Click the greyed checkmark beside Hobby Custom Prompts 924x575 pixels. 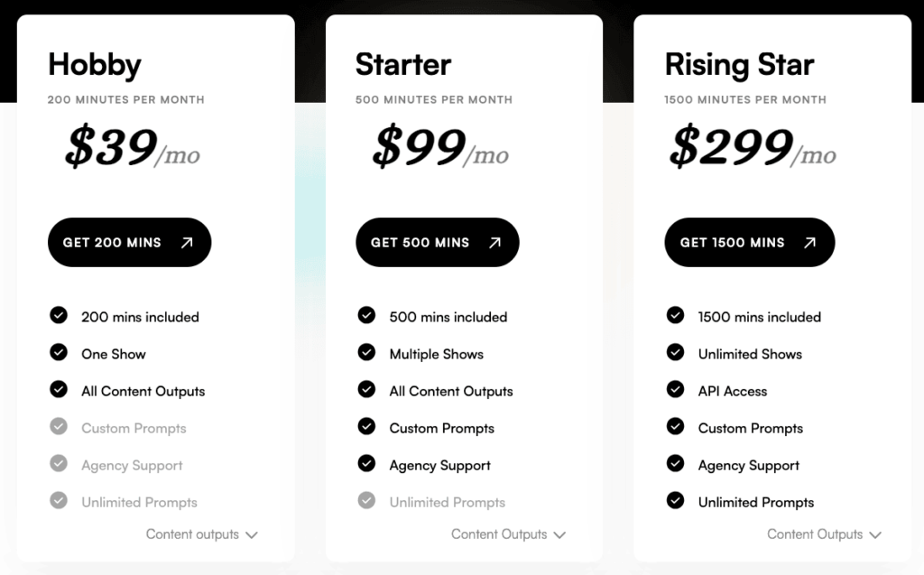(59, 426)
